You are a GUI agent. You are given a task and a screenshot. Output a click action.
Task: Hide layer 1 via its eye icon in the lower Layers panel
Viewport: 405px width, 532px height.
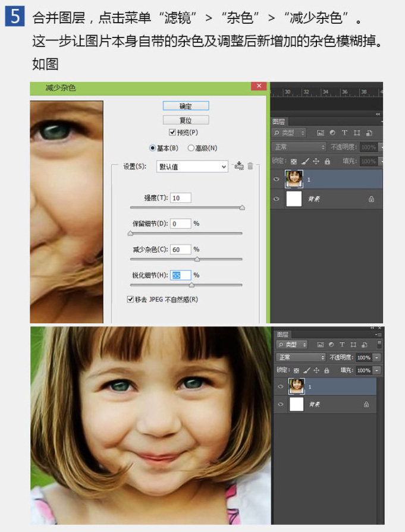281,386
